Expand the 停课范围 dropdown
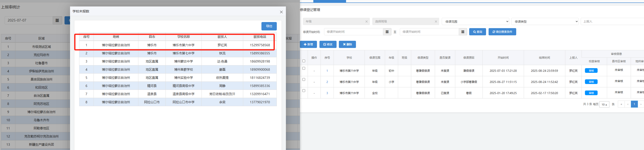The width and height of the screenshot is (644, 150). click(475, 22)
